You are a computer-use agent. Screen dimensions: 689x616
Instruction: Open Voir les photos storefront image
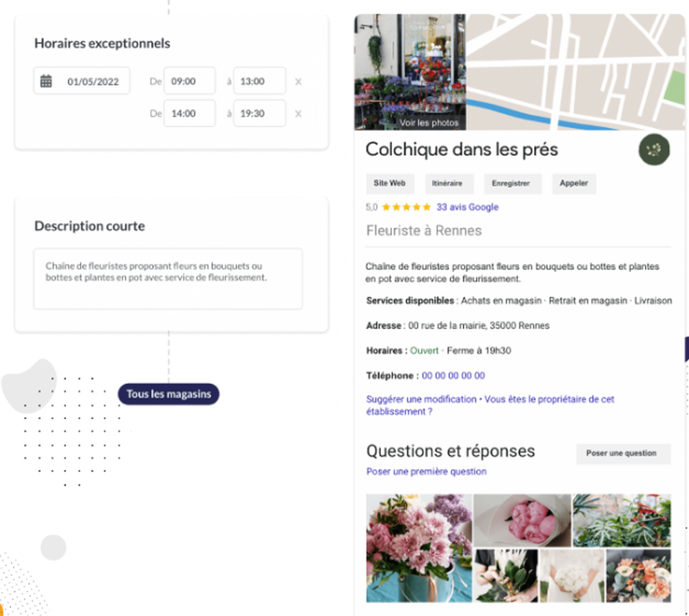pos(411,72)
